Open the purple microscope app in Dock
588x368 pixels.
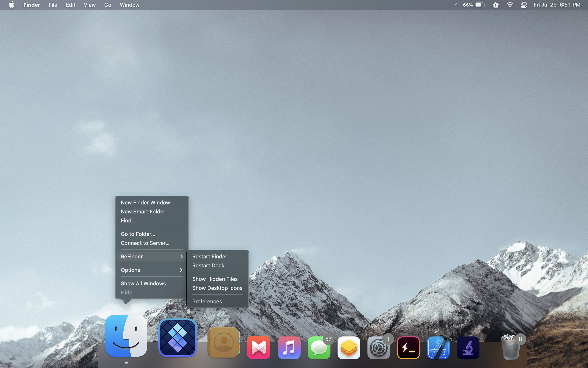pos(468,348)
